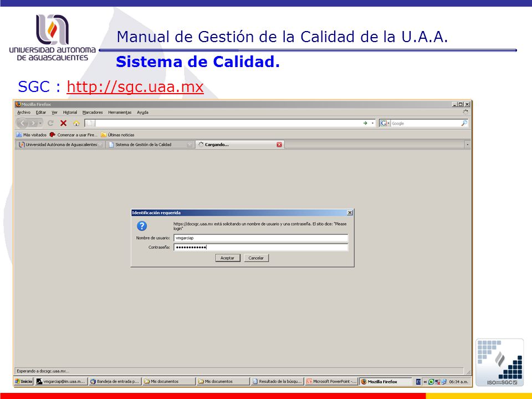This screenshot has height=399, width=532.
Task: Click the Cancelar button
Action: pos(256,258)
